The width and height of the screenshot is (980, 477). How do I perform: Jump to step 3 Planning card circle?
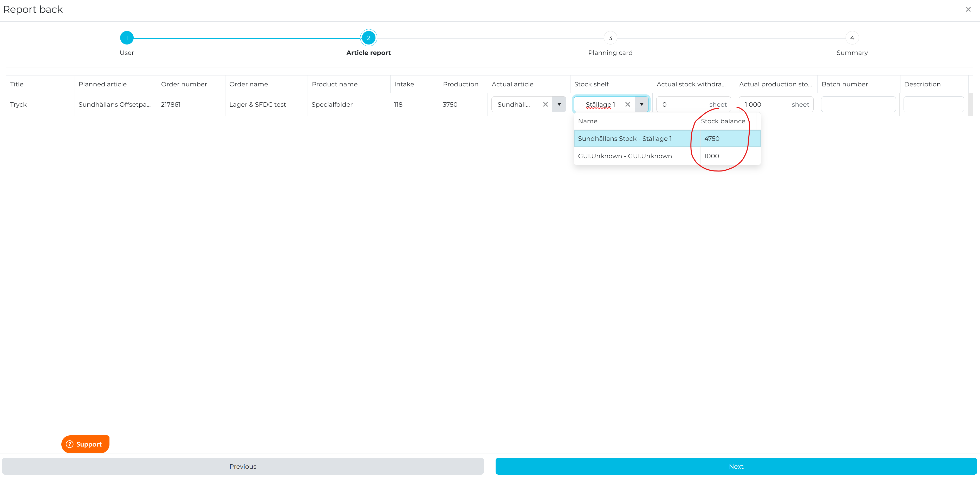pyautogui.click(x=610, y=38)
